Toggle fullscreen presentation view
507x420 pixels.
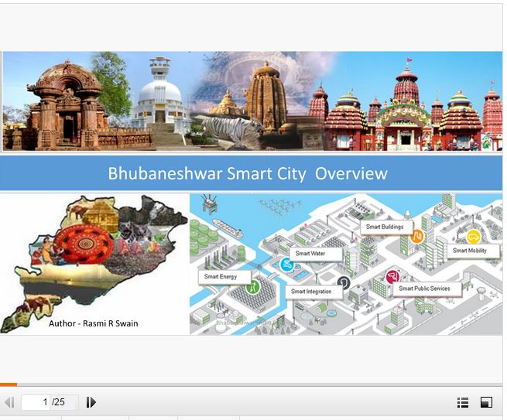tap(486, 402)
